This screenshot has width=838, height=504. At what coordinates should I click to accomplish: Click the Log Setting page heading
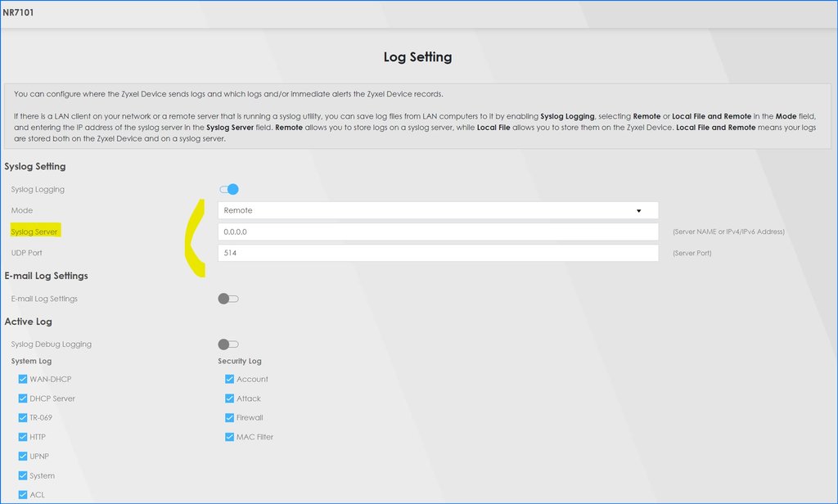tap(417, 56)
